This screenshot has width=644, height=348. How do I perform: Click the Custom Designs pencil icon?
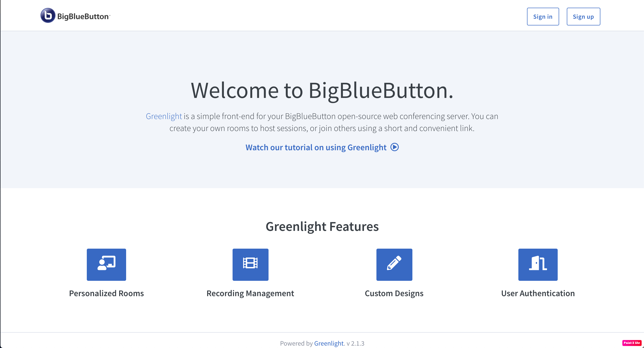pos(394,264)
